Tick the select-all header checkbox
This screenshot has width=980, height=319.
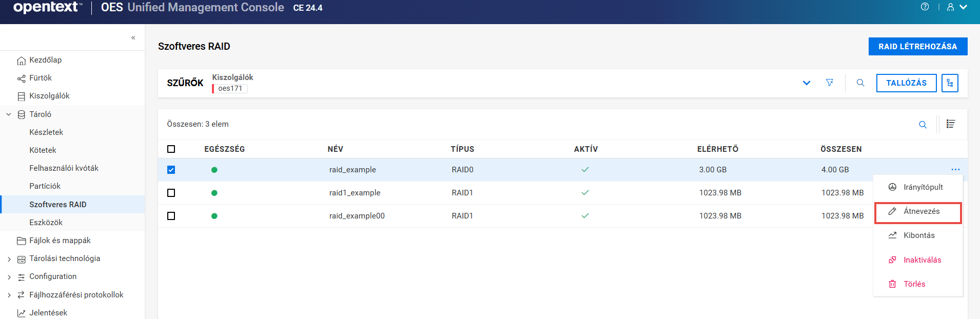click(171, 149)
